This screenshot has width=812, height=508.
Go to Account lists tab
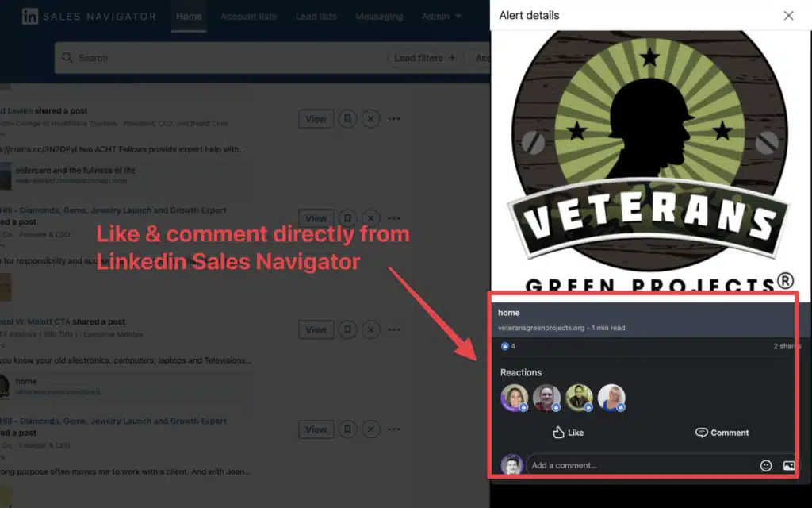pyautogui.click(x=248, y=17)
